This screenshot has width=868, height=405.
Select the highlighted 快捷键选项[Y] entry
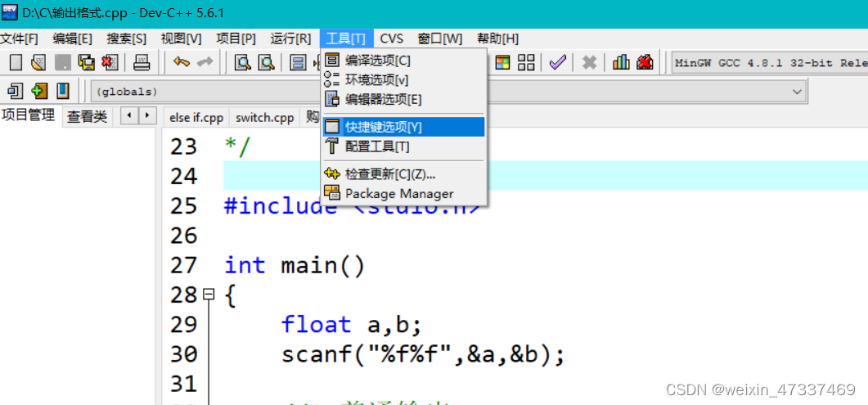point(403,127)
